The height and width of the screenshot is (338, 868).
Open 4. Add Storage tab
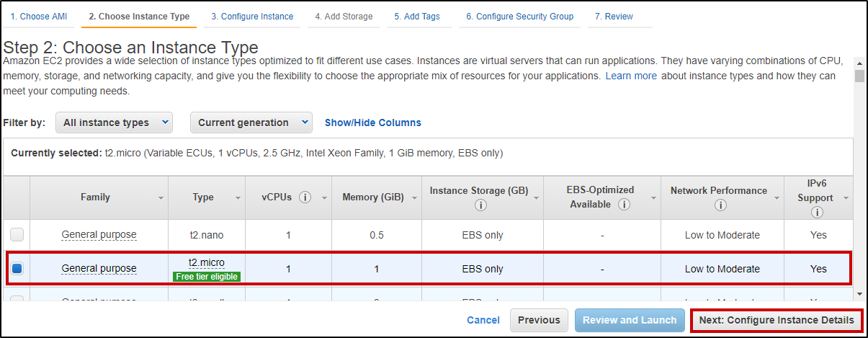click(344, 17)
